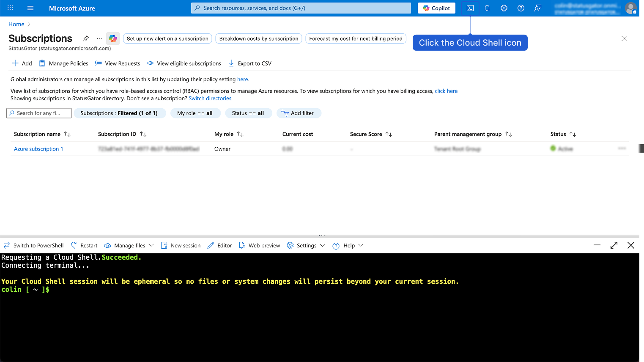Open row ellipsis for Azure subscription 1
Viewport: 644px width, 362px height.
pyautogui.click(x=622, y=148)
